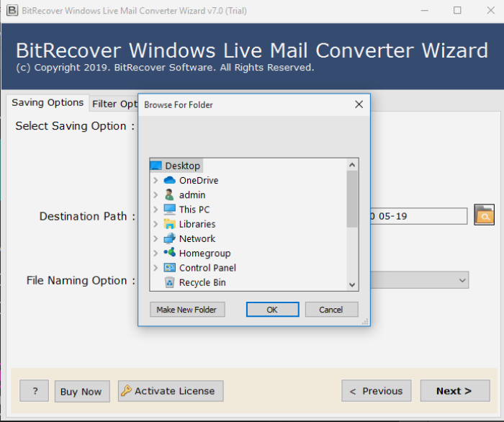The image size is (504, 422).
Task: Select This PC label in the tree
Action: tap(194, 210)
